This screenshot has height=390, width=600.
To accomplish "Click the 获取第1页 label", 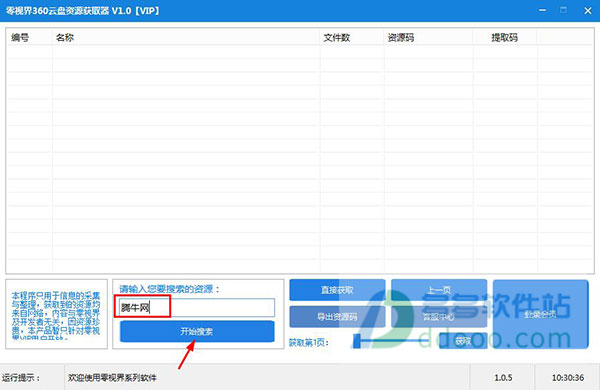I will coord(308,342).
